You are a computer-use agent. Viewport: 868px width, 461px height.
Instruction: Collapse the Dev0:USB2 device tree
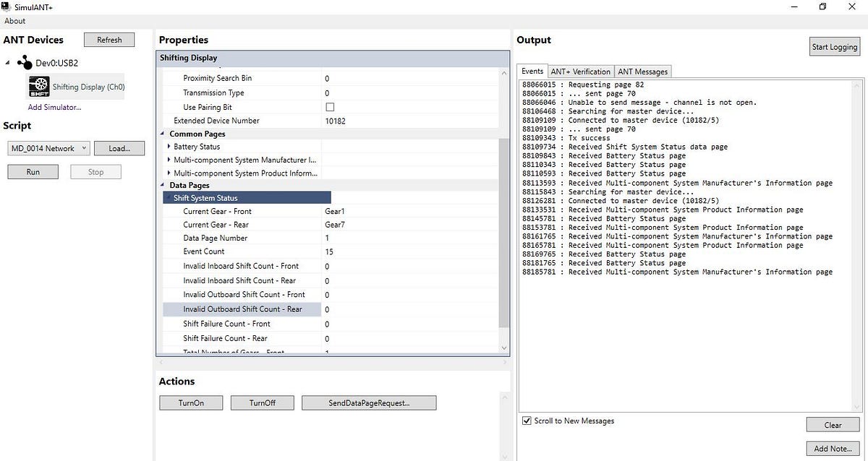[7, 62]
